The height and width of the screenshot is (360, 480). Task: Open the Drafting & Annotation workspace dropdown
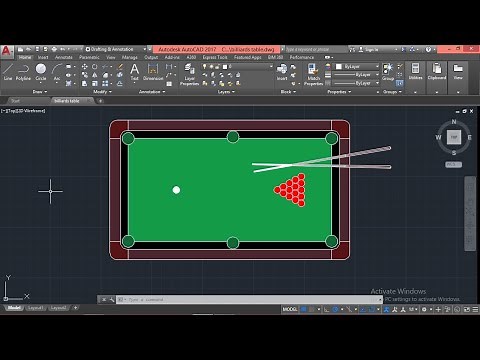(116, 49)
